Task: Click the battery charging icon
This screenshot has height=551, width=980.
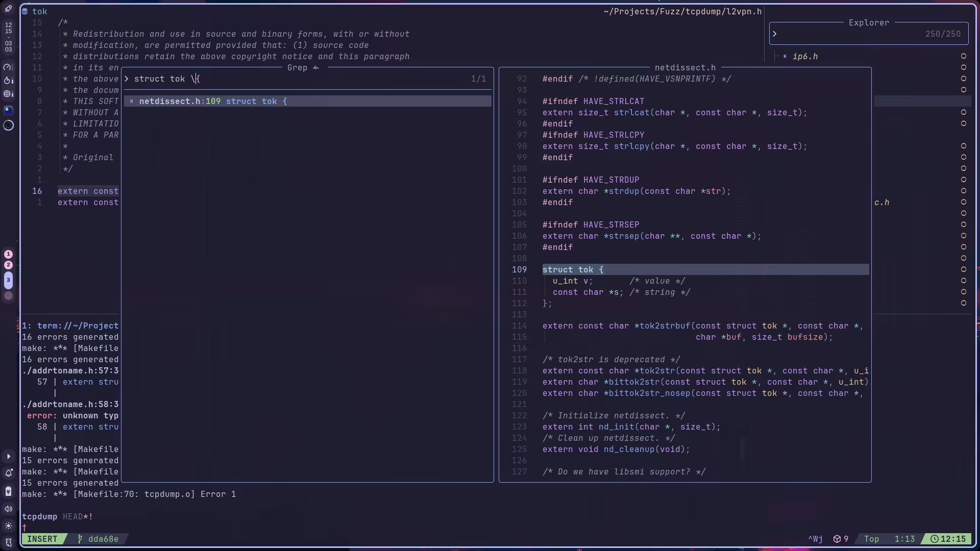Action: click(x=8, y=491)
